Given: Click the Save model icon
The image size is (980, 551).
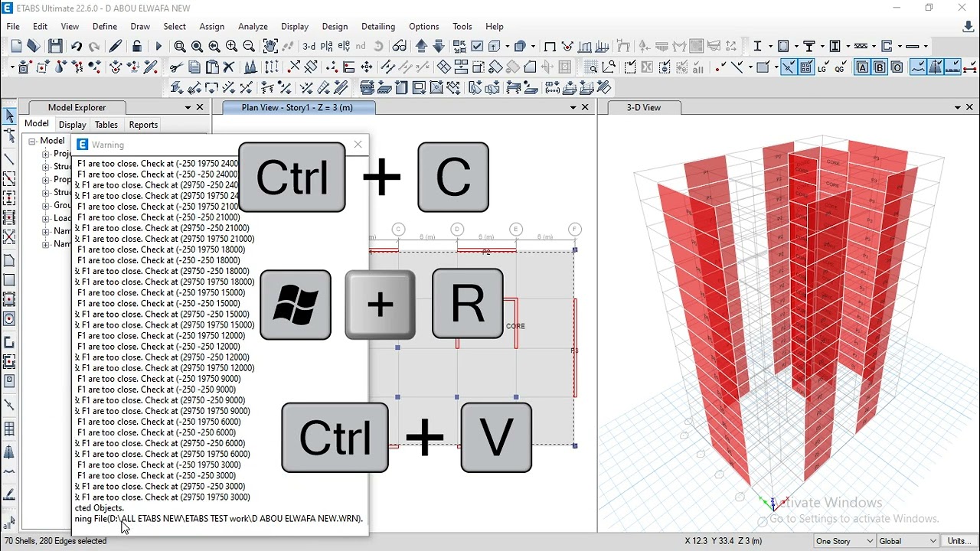Looking at the screenshot, I should (55, 47).
